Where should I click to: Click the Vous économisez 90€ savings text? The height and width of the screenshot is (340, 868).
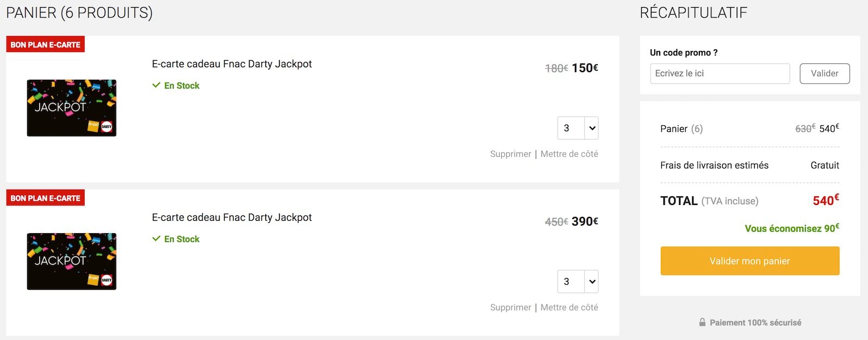(790, 228)
